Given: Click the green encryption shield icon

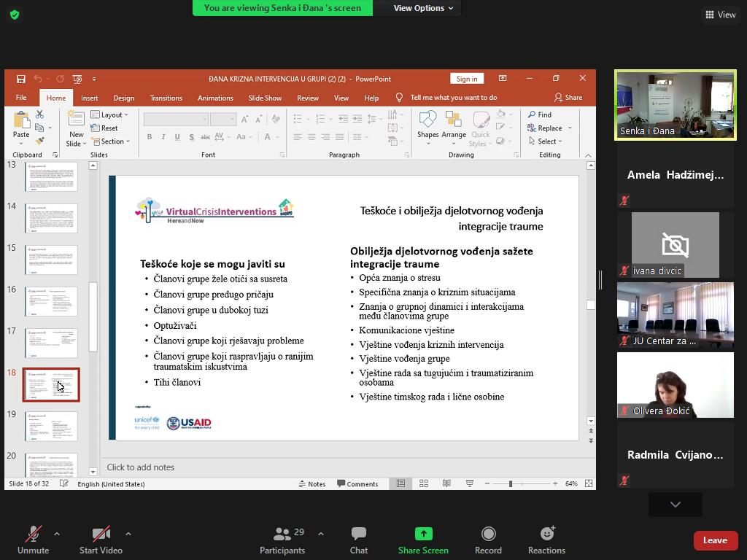Looking at the screenshot, I should pos(15,15).
